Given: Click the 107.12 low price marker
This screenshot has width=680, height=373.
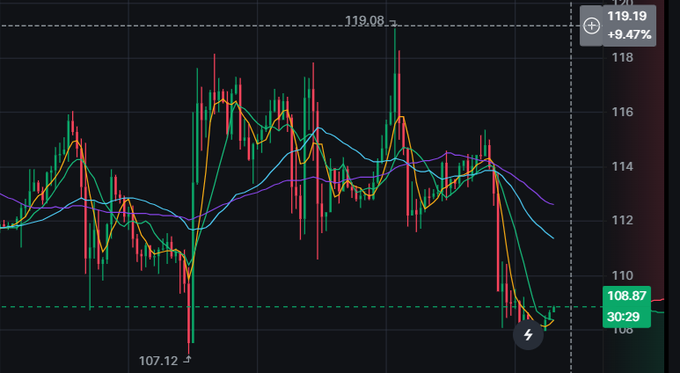Looking at the screenshot, I should pos(158,360).
